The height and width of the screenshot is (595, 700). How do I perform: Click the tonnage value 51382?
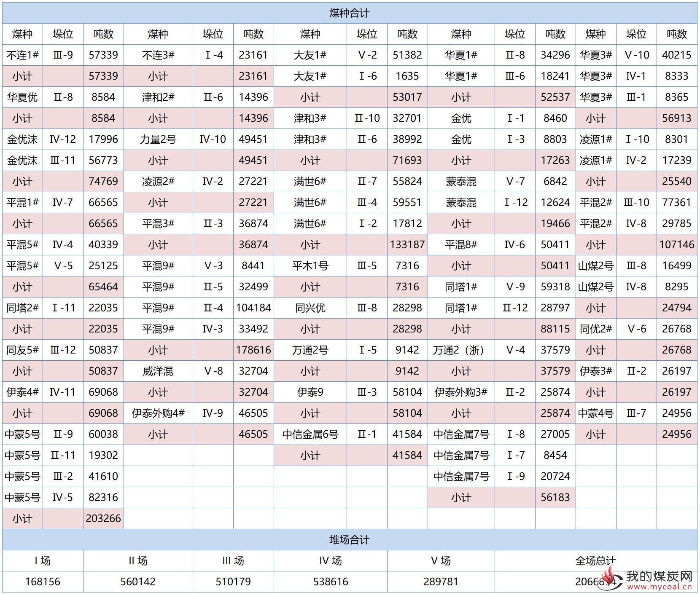click(x=407, y=55)
